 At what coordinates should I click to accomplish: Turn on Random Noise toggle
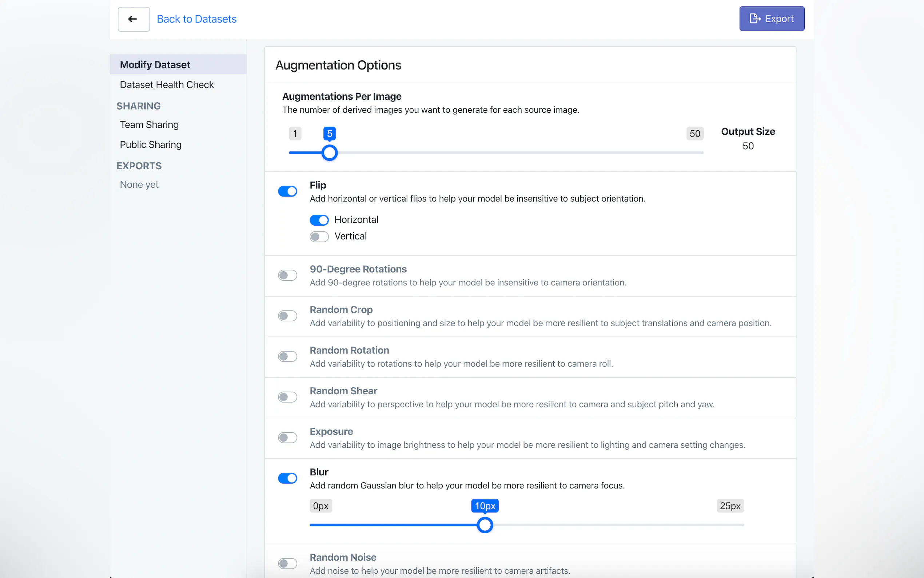pos(287,563)
